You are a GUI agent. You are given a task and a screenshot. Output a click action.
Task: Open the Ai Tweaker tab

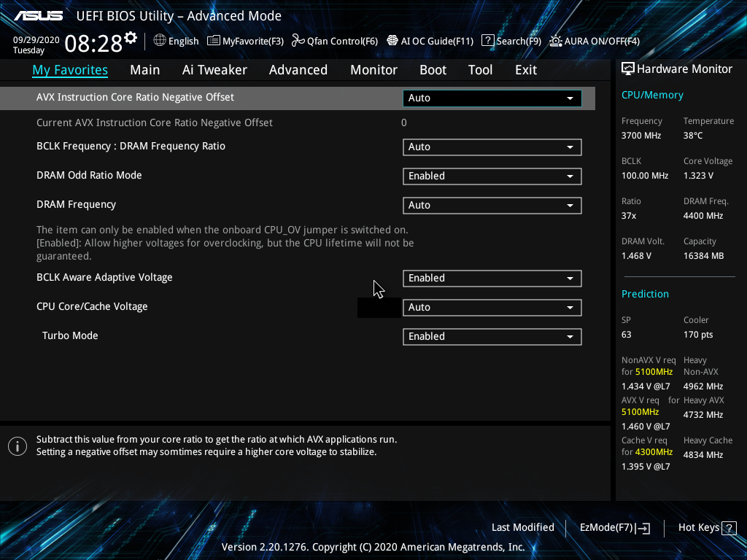[214, 70]
